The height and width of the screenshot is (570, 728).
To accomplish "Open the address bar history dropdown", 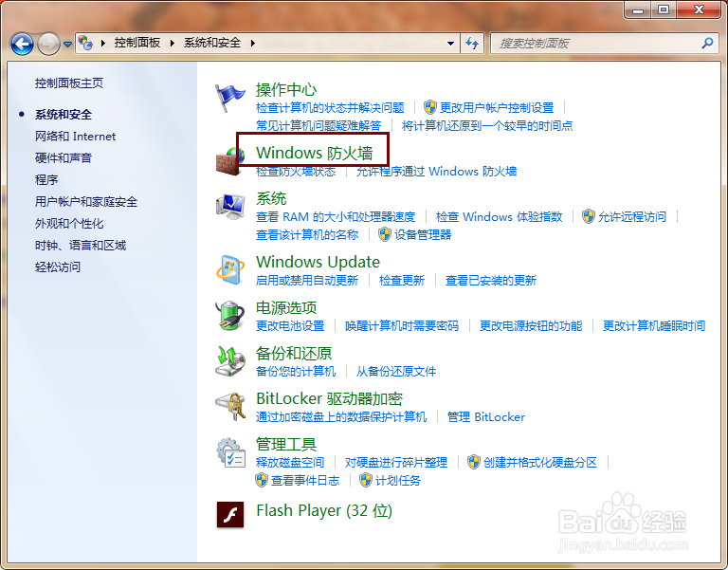I will pos(450,44).
